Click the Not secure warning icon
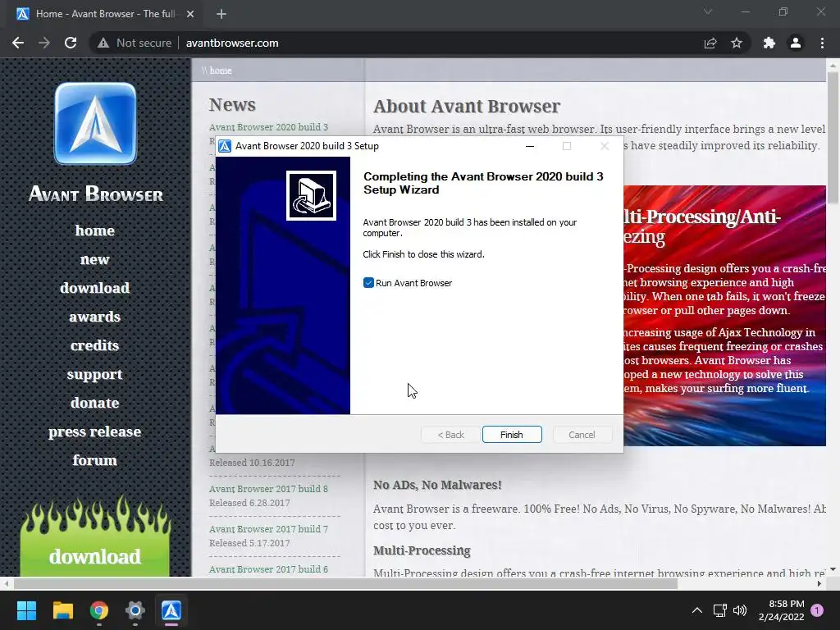840x630 pixels. 103,43
